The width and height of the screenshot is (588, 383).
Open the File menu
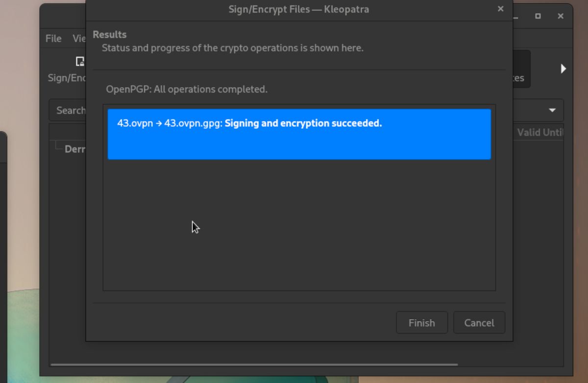click(53, 38)
